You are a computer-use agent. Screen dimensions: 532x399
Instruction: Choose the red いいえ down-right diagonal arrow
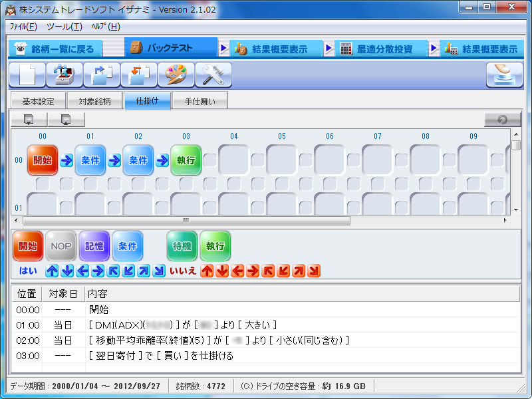pos(314,271)
